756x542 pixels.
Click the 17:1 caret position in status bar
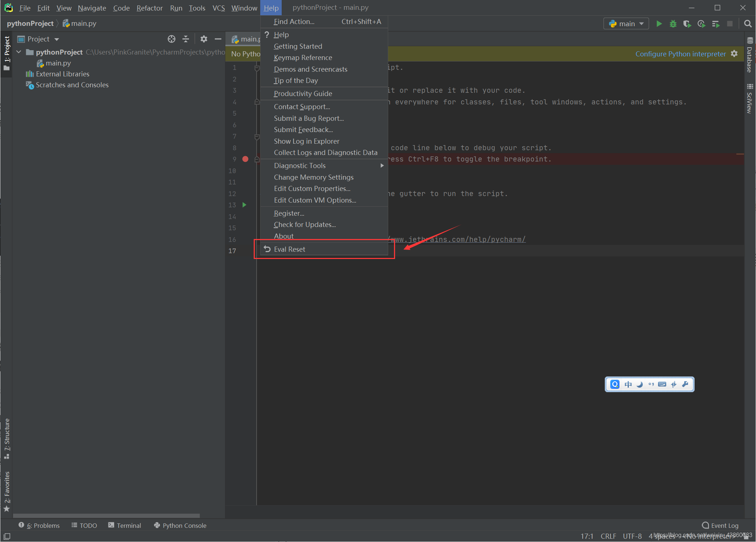point(587,536)
